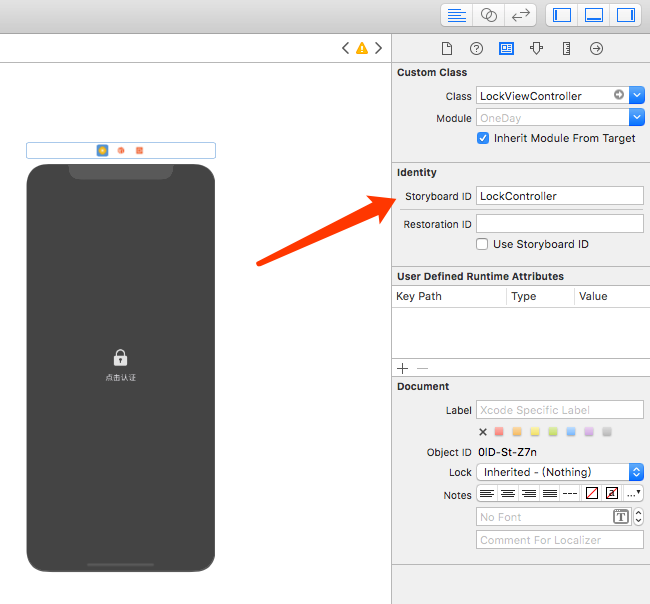This screenshot has width=650, height=604.
Task: Click the yellow warning triangle icon
Action: (x=362, y=48)
